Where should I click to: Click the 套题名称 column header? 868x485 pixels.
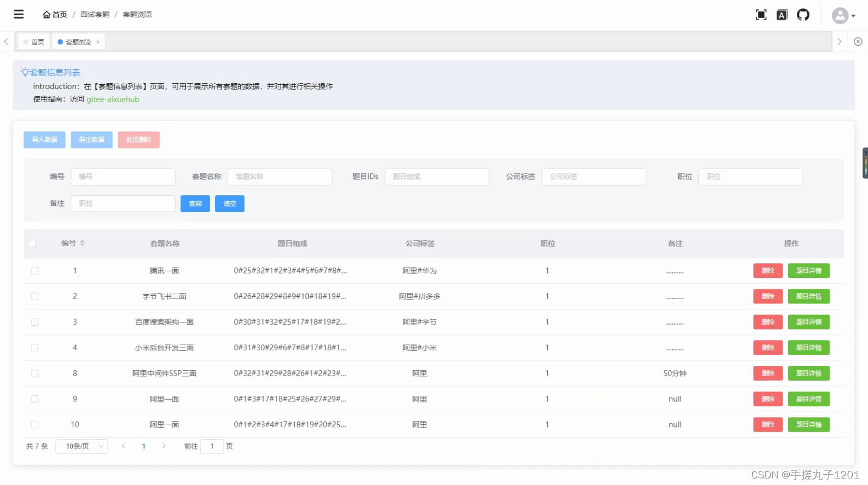pos(165,244)
